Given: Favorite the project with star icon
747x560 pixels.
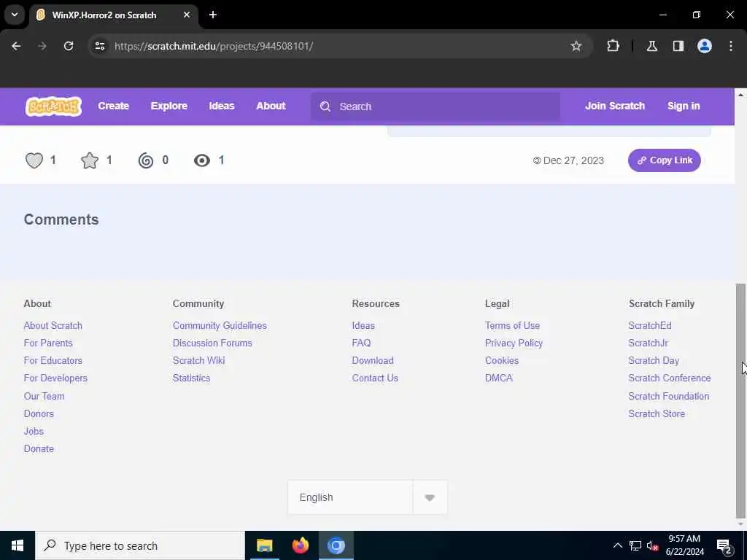Looking at the screenshot, I should click(90, 160).
